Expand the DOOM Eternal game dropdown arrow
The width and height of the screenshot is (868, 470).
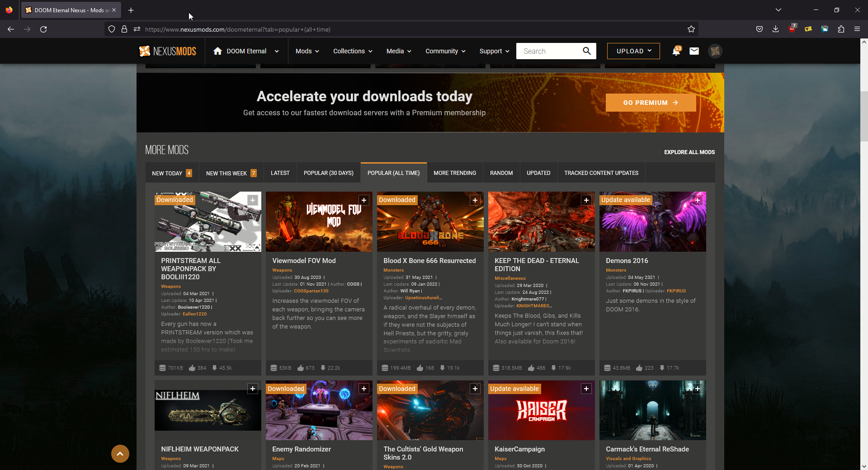(277, 51)
